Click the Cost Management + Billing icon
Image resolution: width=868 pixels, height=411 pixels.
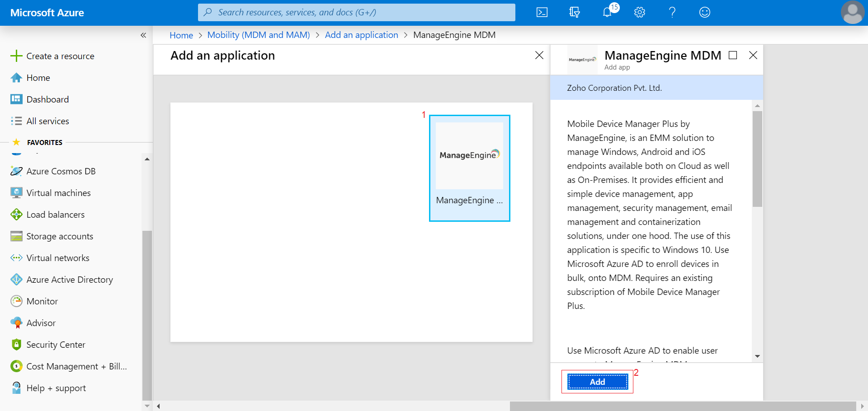[x=16, y=366]
